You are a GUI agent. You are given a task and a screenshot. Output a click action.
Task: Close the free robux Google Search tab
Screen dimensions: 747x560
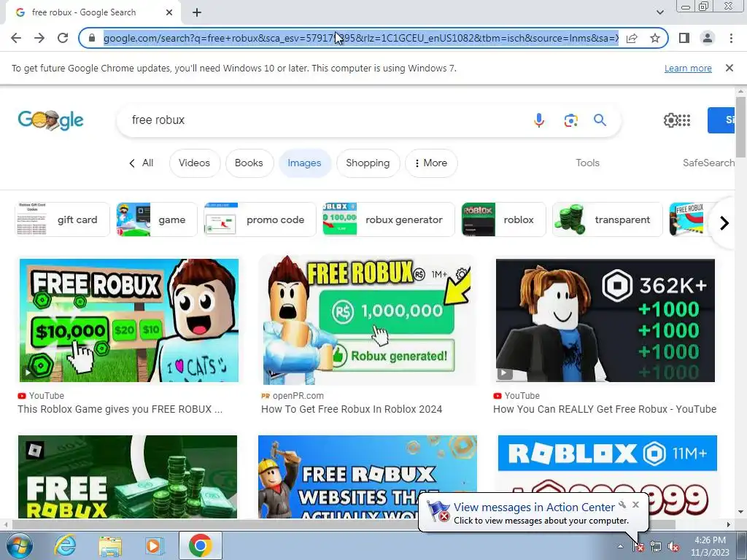tap(169, 12)
